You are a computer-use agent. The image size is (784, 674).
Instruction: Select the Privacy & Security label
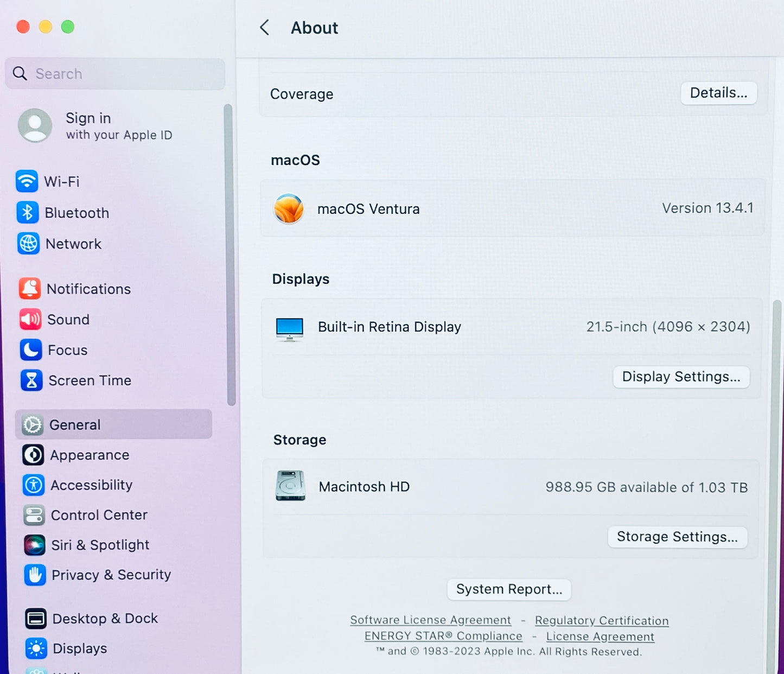(111, 575)
